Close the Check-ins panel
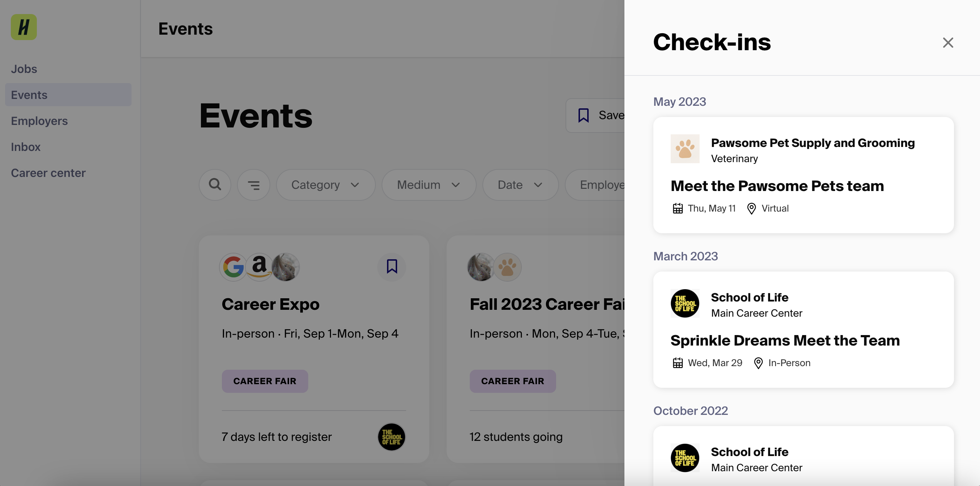Viewport: 980px width, 486px height. (948, 42)
